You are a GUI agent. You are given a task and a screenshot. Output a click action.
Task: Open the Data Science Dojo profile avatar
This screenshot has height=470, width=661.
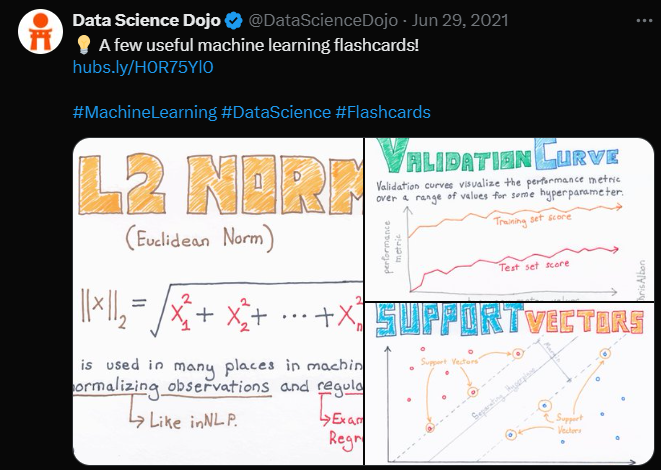tap(40, 32)
